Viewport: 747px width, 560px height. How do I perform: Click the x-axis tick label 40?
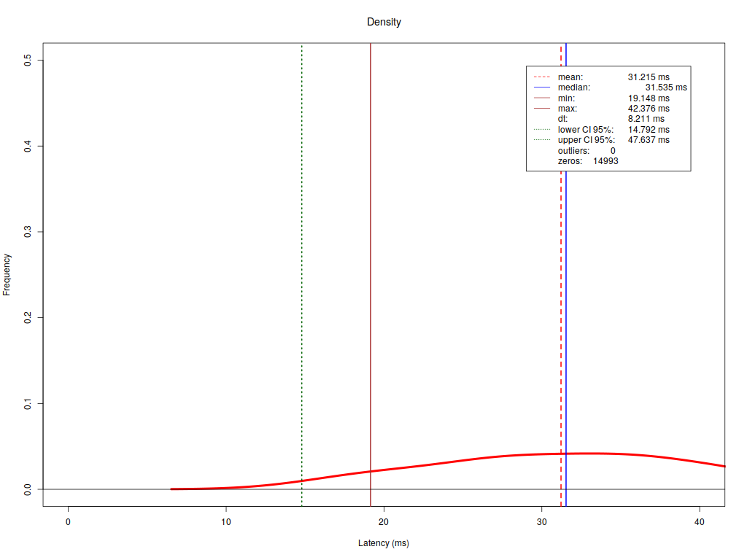click(699, 522)
